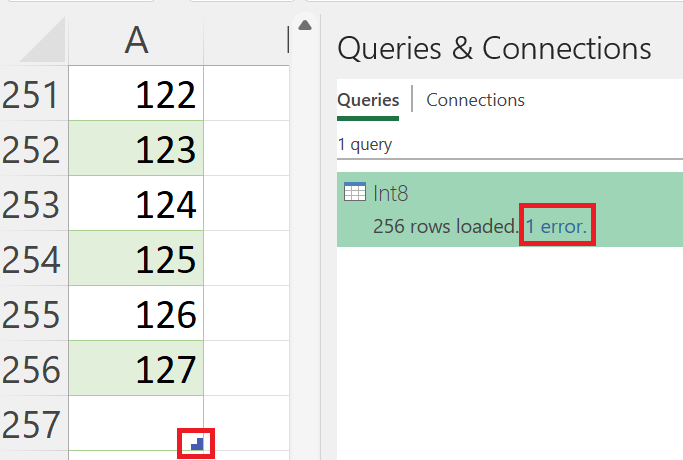Click the cell containing 122
This screenshot has height=460, width=683.
pos(136,95)
